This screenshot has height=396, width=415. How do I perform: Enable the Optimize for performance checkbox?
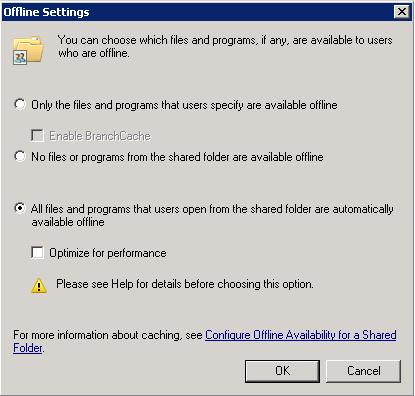tap(37, 253)
